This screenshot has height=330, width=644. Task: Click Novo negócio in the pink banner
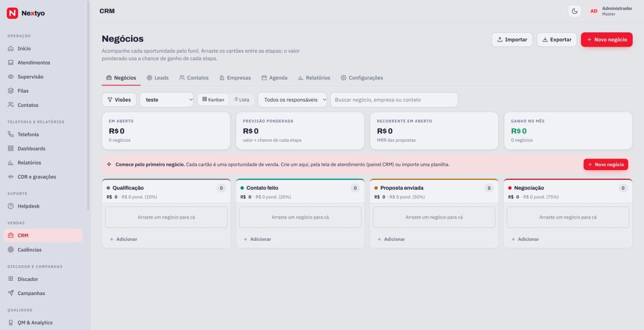[x=606, y=165]
